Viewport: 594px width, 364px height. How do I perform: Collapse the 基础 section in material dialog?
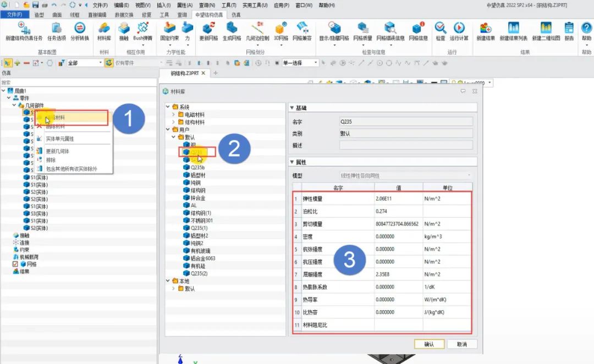click(x=292, y=108)
